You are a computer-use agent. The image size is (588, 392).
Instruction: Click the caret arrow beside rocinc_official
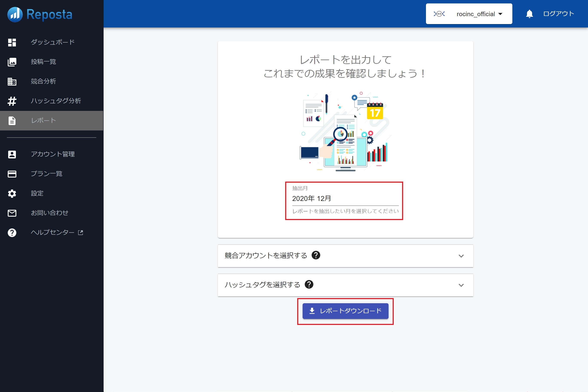tap(500, 14)
